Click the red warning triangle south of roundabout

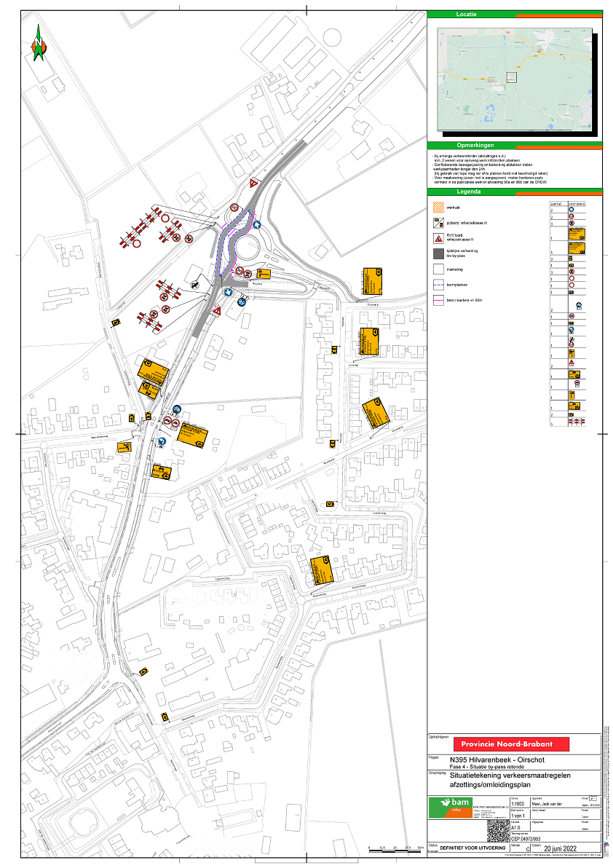pyautogui.click(x=217, y=311)
